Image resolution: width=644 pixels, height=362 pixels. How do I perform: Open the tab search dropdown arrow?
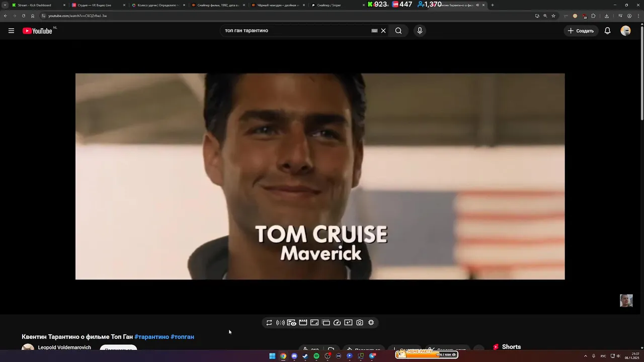(x=5, y=5)
